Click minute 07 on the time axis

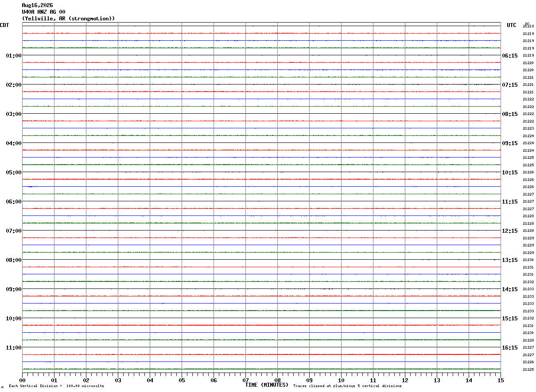pyautogui.click(x=245, y=380)
